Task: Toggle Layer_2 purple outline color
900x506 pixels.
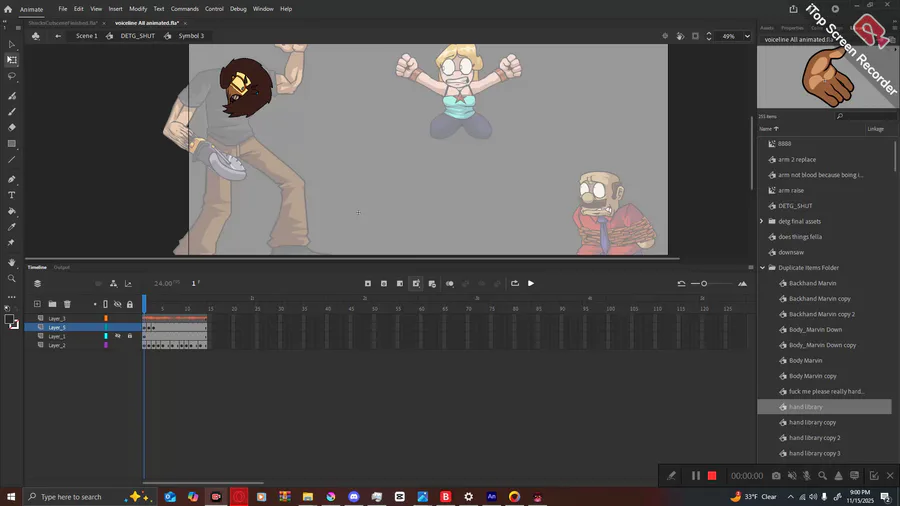Action: pos(106,345)
